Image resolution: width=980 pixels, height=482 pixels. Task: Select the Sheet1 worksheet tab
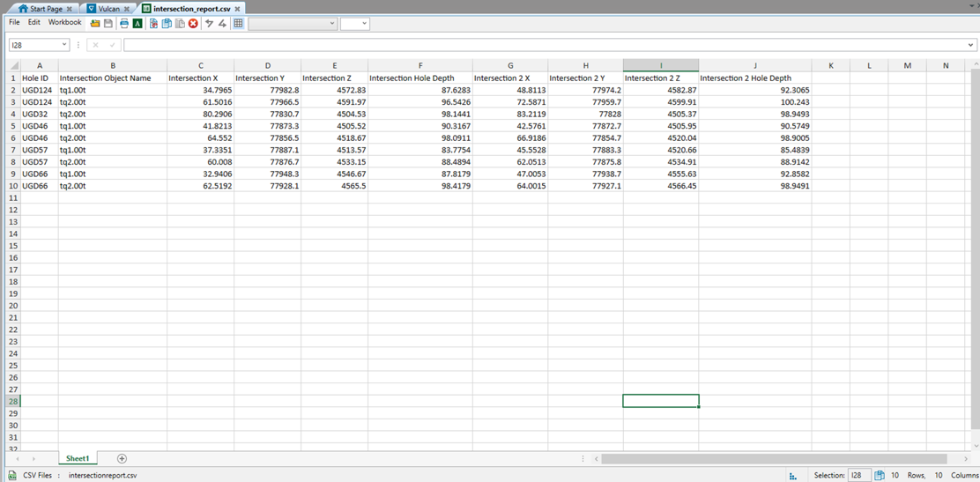coord(78,458)
